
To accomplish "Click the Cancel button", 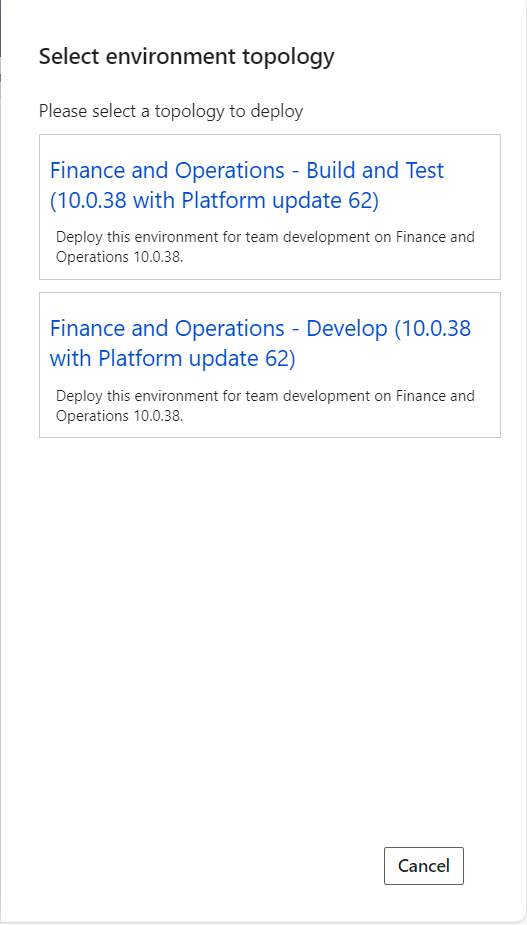I will (x=424, y=865).
